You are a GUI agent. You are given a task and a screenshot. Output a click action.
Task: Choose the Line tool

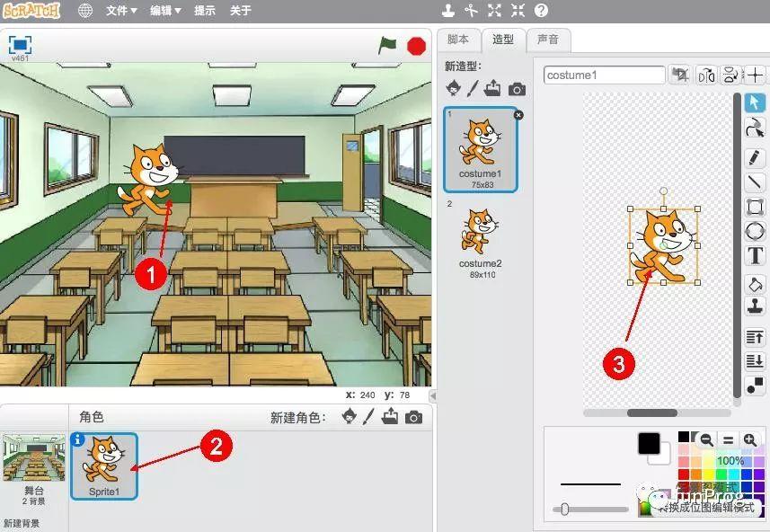point(755,182)
